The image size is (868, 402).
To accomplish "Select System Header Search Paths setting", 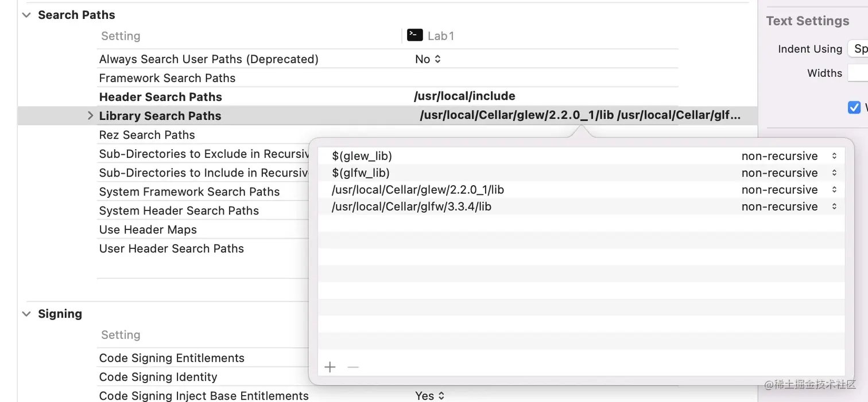I will pyautogui.click(x=179, y=210).
